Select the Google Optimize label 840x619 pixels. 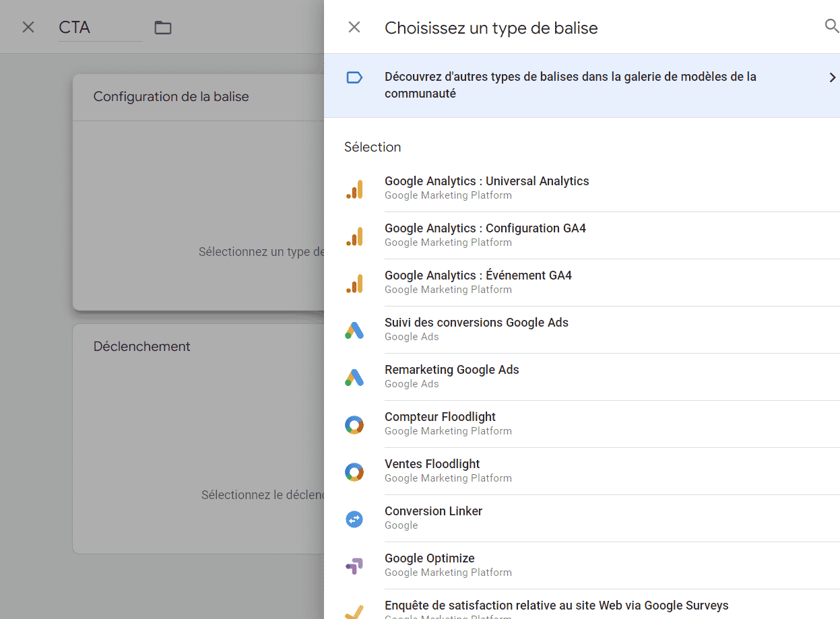430,558
